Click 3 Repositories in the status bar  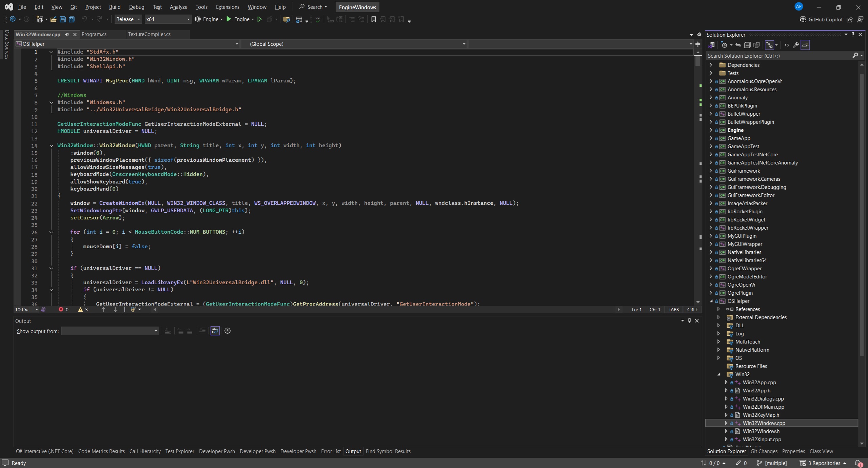tap(823, 463)
